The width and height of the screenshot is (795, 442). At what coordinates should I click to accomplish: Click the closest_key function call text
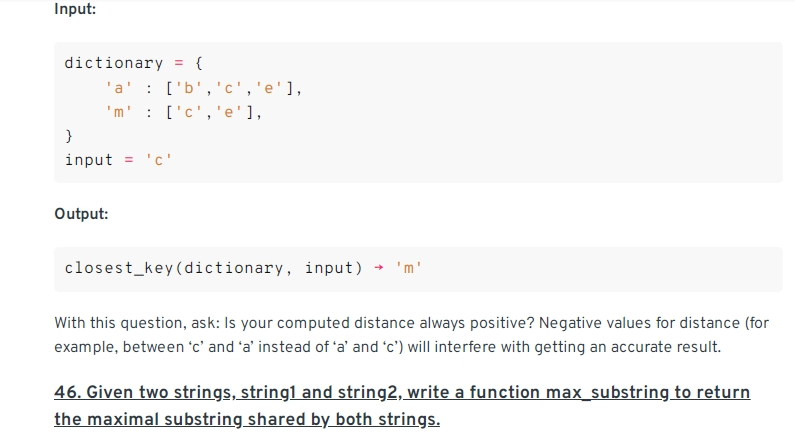point(213,268)
